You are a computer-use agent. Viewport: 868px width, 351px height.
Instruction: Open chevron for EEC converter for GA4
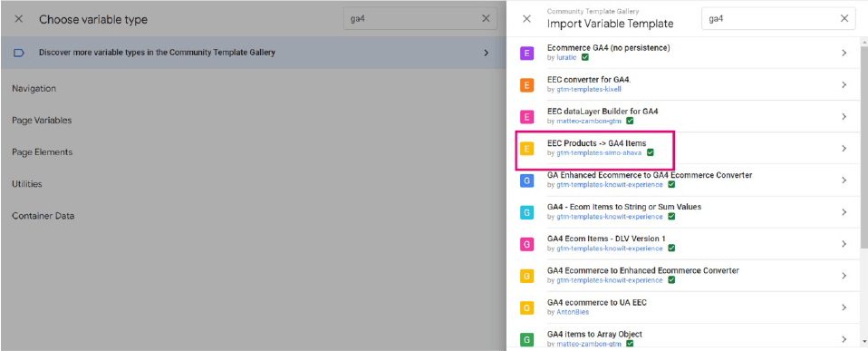point(844,85)
